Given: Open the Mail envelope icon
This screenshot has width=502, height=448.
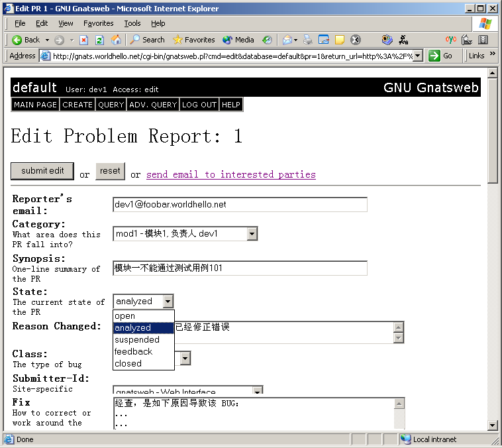Looking at the screenshot, I should [287, 40].
